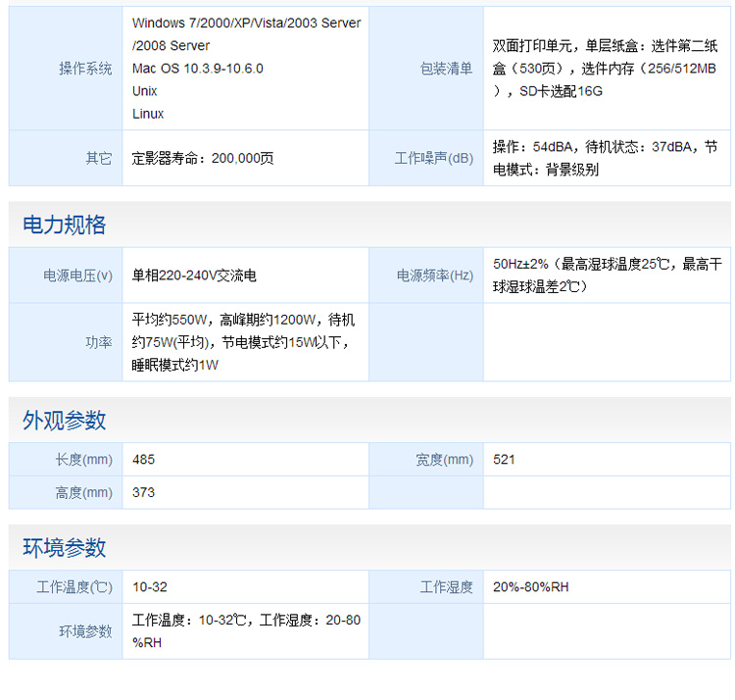Screen dimensions: 735x700
Task: Click the 工作温度(℃) value 10-32
Action: tap(150, 587)
